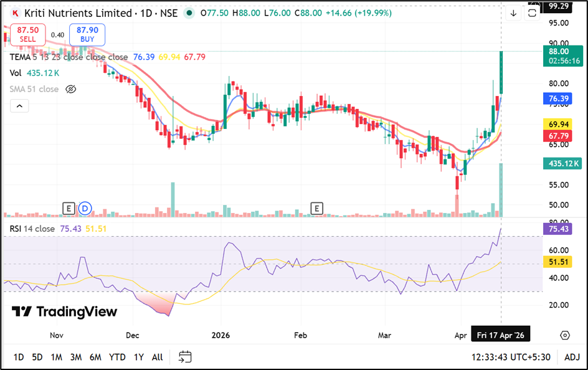This screenshot has height=370, width=588.
Task: Switch to the YTD time range
Action: coord(117,357)
